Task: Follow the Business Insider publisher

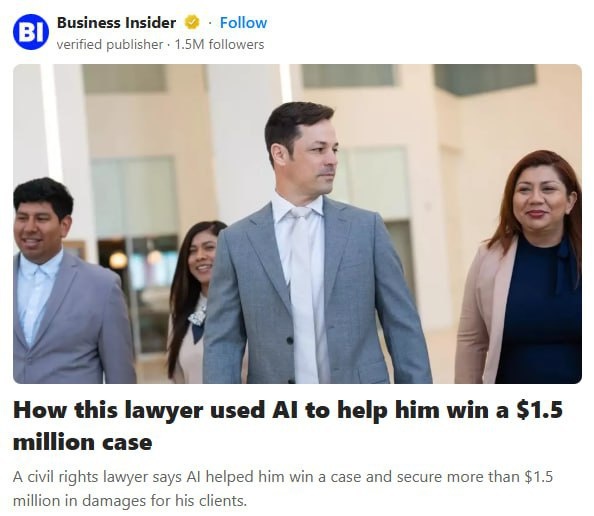Action: pos(243,23)
